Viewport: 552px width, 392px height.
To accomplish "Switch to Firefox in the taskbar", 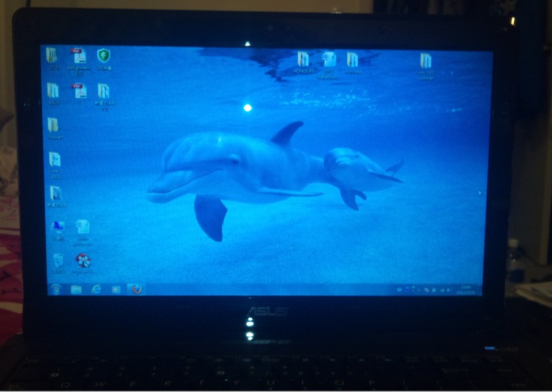I will (x=135, y=288).
